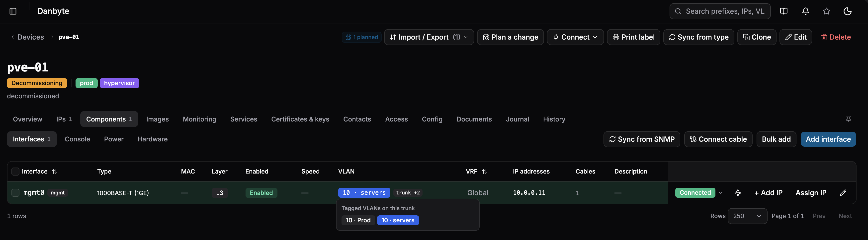Toggle the sidebar panel icon
Viewport: 868px width, 240px height.
[13, 11]
